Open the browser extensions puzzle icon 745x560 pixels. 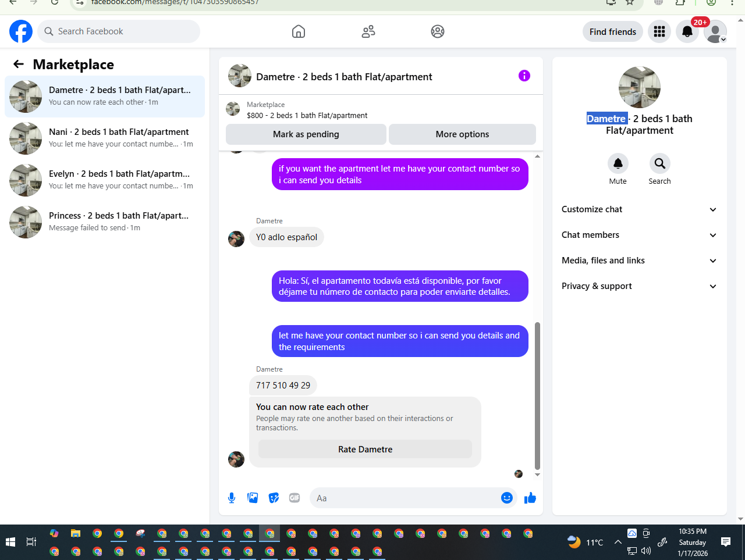click(x=680, y=2)
